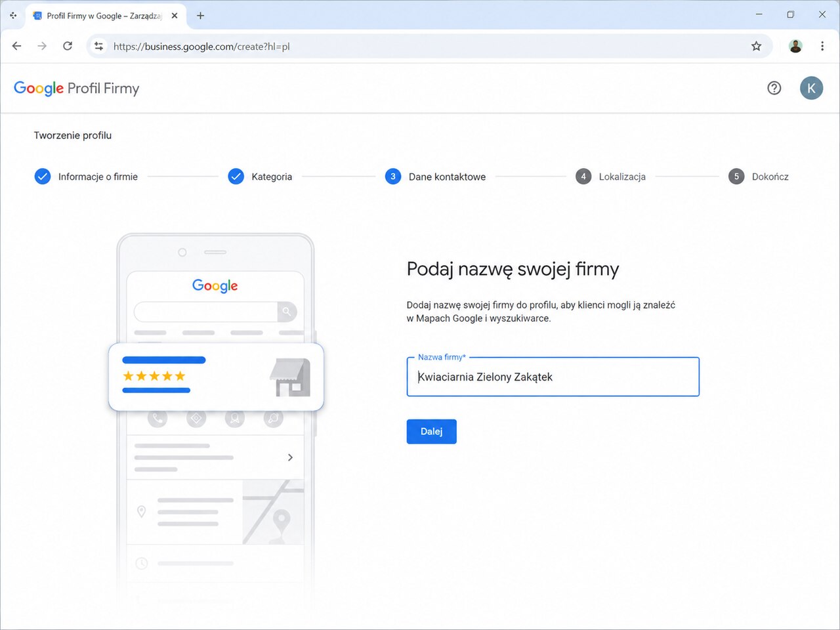Screen dimensions: 840x630
Task: Click the address bar URL
Action: tap(201, 47)
